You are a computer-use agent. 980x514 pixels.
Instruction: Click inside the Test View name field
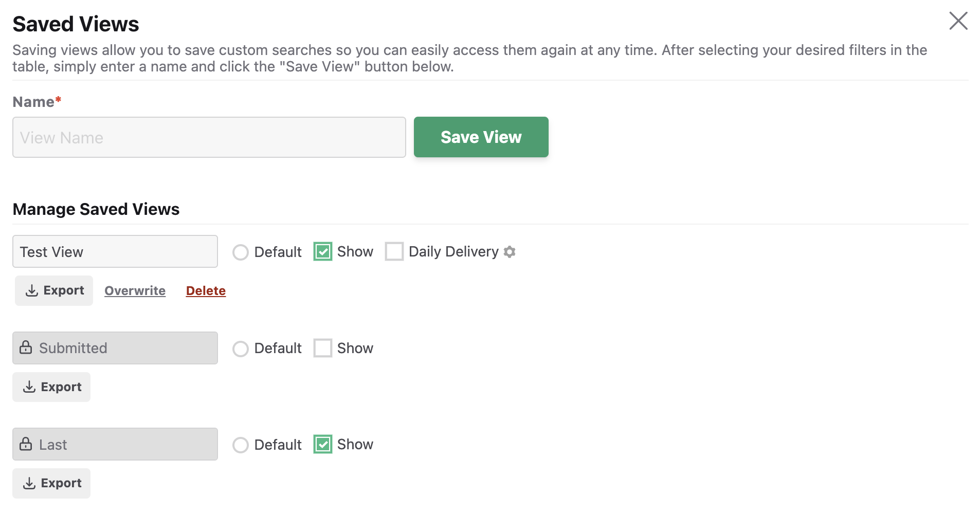click(x=115, y=251)
